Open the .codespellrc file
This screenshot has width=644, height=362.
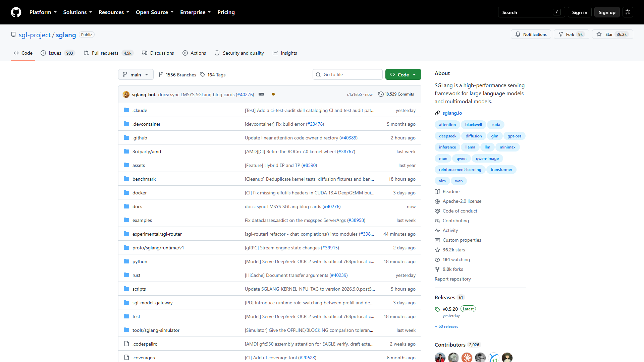pyautogui.click(x=145, y=344)
